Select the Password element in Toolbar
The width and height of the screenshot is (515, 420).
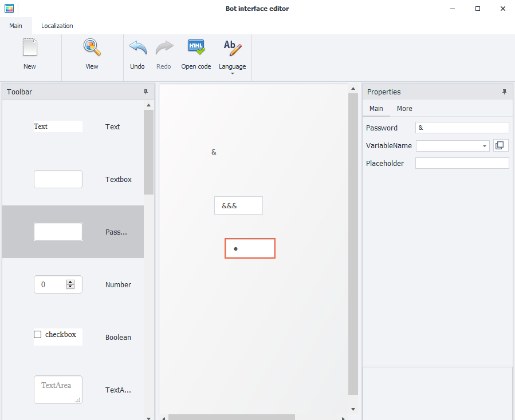click(x=73, y=232)
